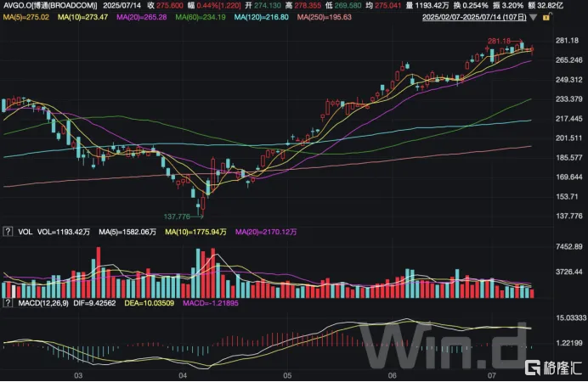The width and height of the screenshot is (588, 382).
Task: Select the amplitude value 3.20%
Action: click(x=513, y=6)
